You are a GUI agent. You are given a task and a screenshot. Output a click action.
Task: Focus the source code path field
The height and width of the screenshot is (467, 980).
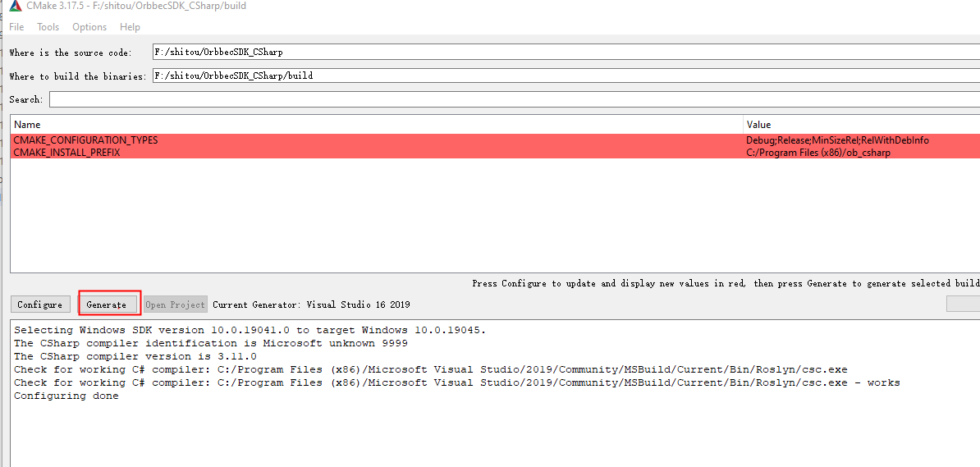tap(566, 52)
